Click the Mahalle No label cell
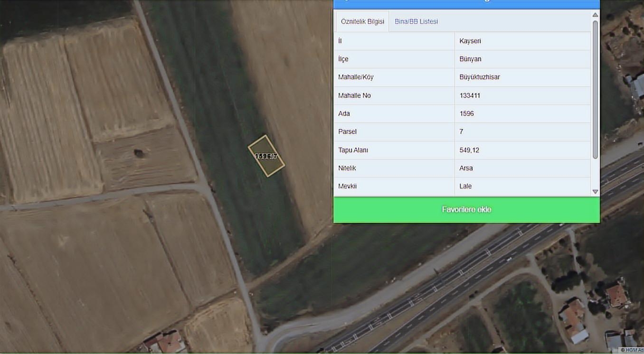 pos(394,95)
